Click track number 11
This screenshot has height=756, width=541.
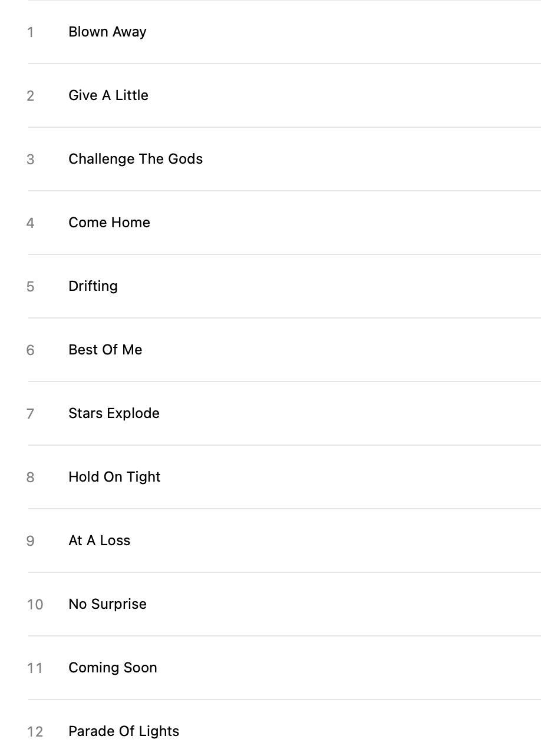click(x=35, y=668)
